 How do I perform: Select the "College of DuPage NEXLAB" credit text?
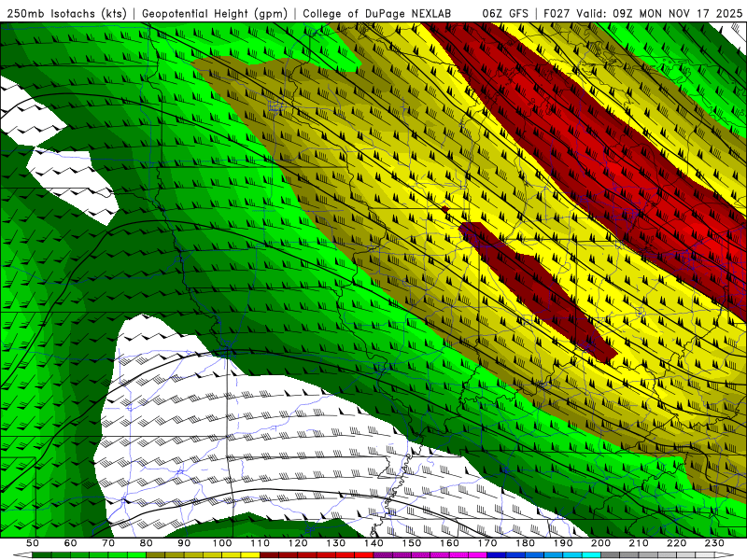(376, 13)
